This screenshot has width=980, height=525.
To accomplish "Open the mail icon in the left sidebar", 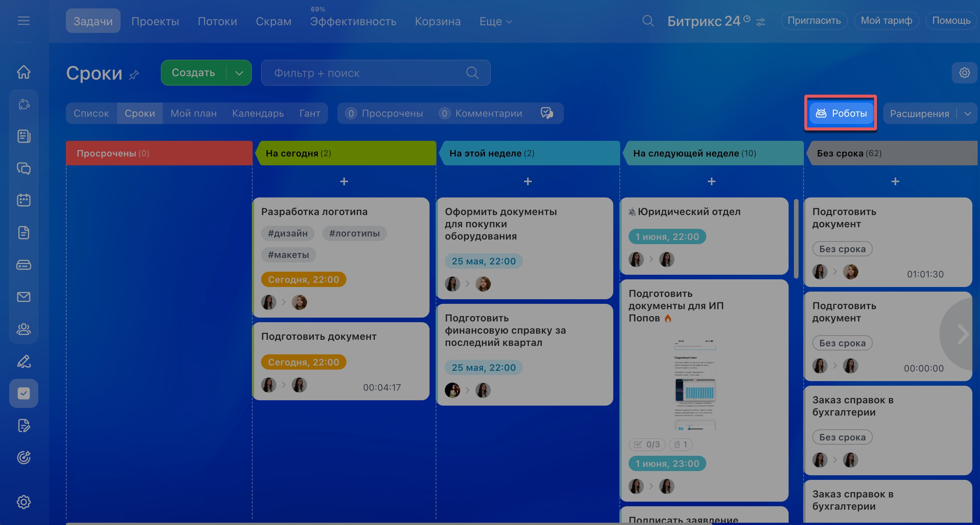I will [24, 297].
